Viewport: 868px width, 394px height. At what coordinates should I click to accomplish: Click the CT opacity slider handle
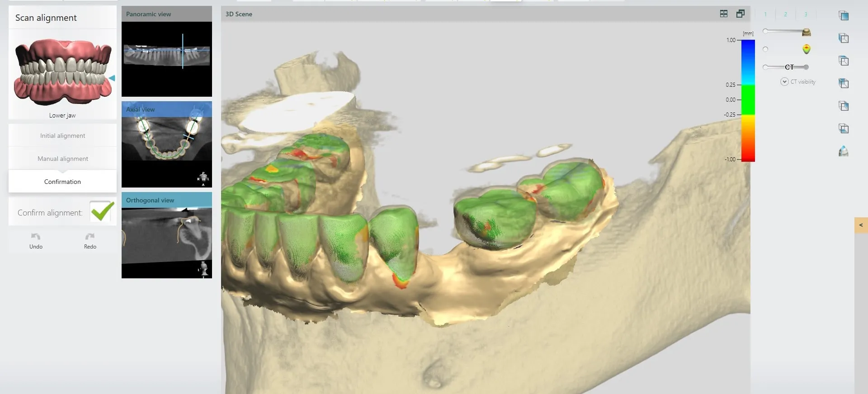pos(806,67)
